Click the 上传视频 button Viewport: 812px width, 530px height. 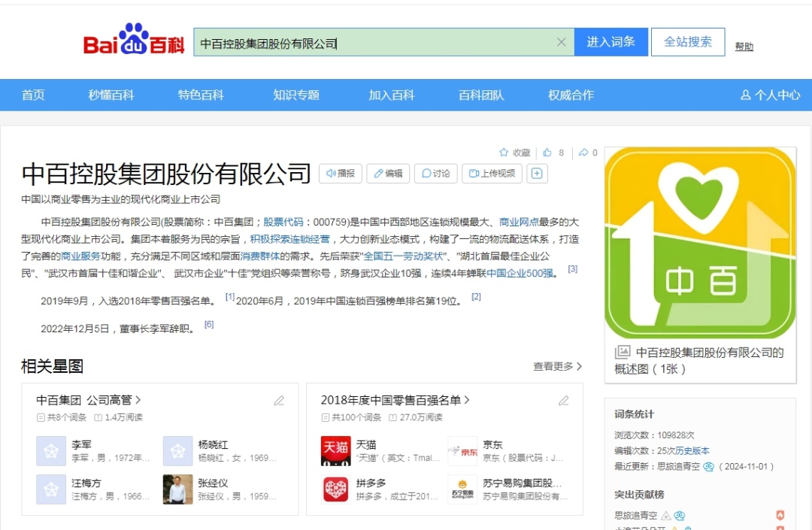[492, 174]
